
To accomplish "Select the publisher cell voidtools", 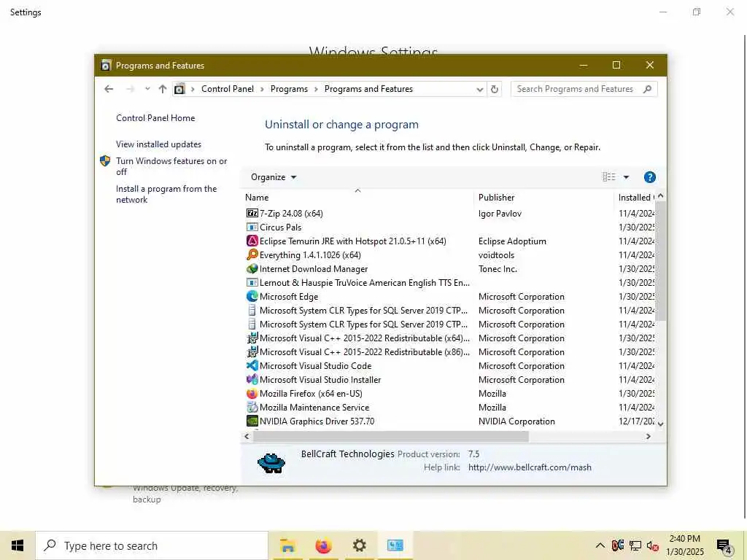I will 496,254.
